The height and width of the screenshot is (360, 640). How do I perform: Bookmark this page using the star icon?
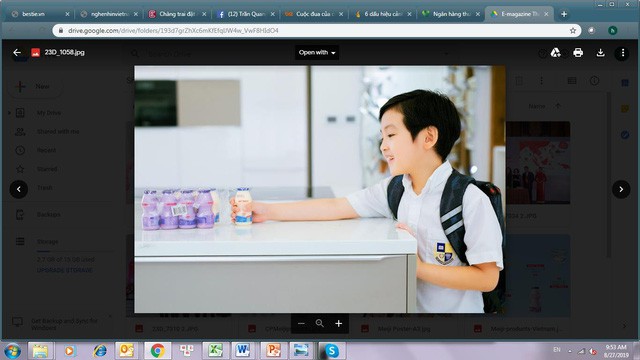pos(573,31)
